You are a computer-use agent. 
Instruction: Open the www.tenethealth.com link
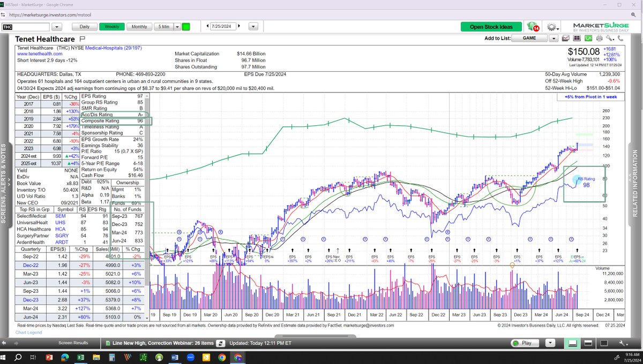[40, 54]
